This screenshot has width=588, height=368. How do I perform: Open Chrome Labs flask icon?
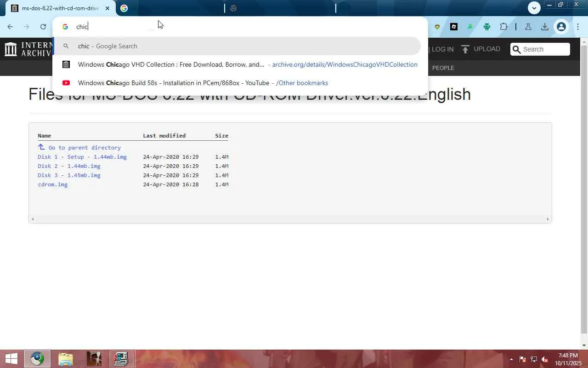[528, 27]
